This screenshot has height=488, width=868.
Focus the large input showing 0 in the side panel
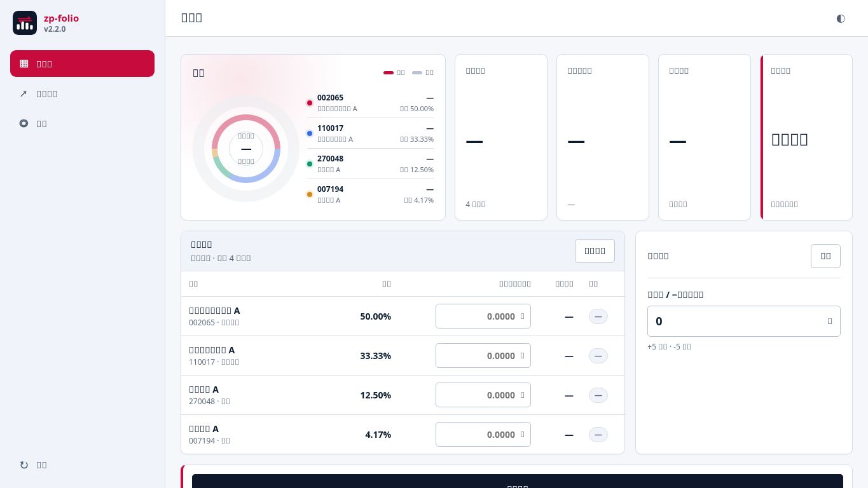[744, 321]
